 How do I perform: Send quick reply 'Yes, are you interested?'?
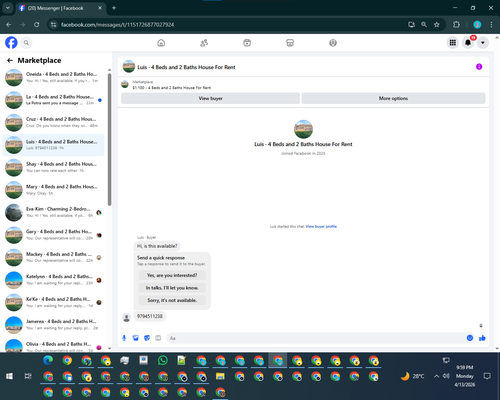[172, 275]
